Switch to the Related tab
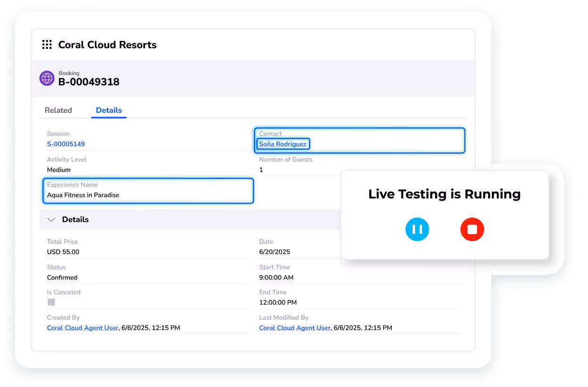Viewport: 588px width, 387px height. (x=58, y=110)
